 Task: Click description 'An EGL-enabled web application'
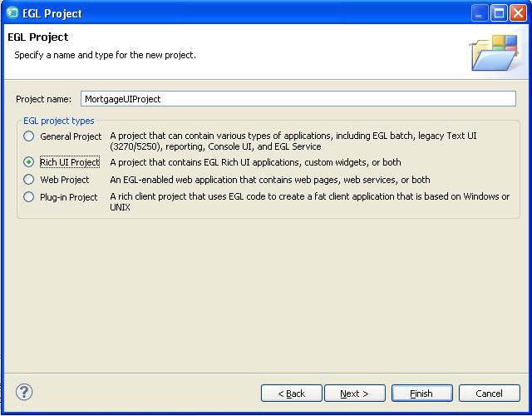tap(270, 180)
